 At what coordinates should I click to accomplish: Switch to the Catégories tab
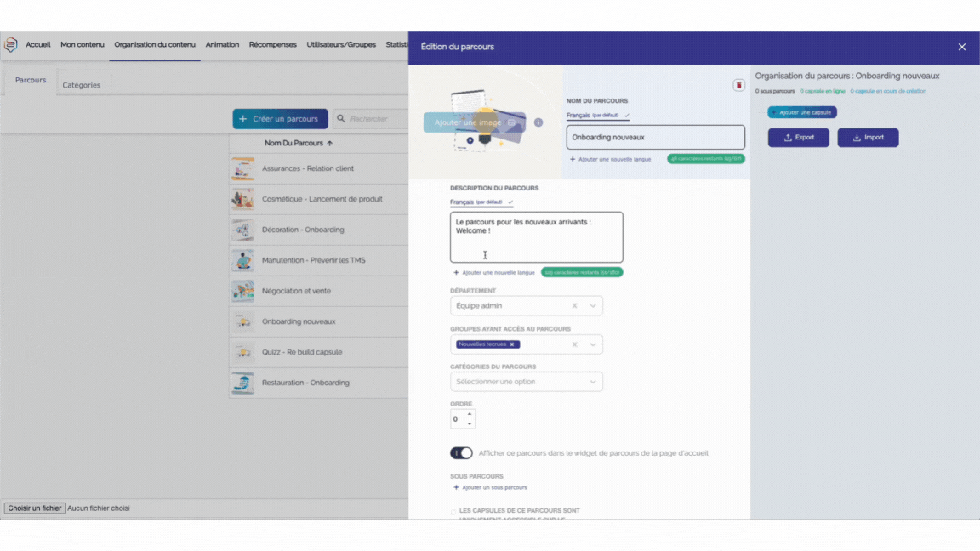pyautogui.click(x=82, y=85)
